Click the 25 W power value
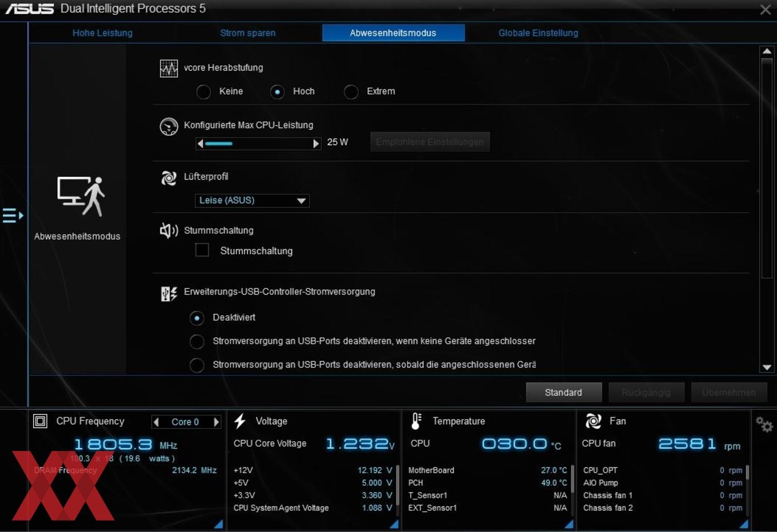The height and width of the screenshot is (532, 777). point(337,142)
